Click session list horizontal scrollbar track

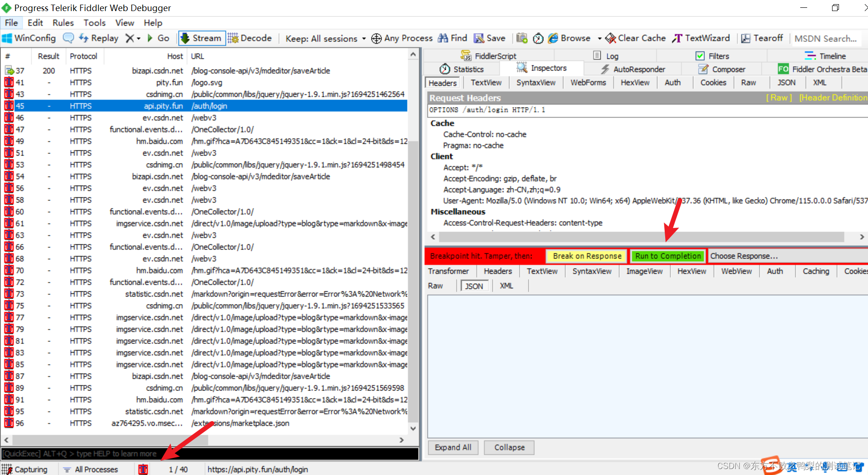(204, 440)
